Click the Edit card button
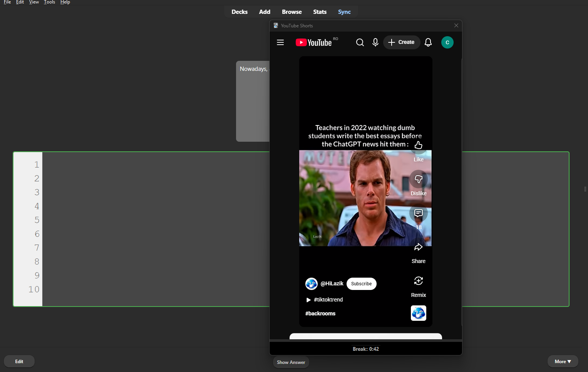Image resolution: width=588 pixels, height=372 pixels. [x=19, y=362]
